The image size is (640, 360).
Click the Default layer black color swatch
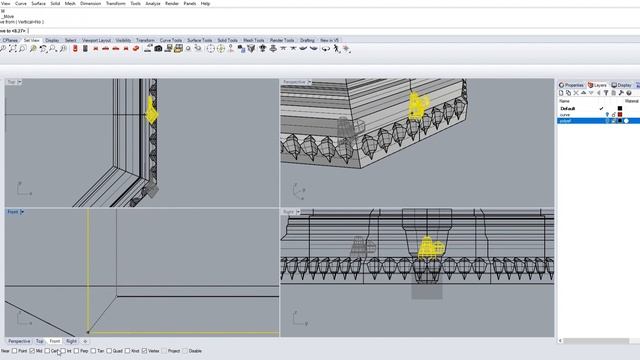coord(620,109)
